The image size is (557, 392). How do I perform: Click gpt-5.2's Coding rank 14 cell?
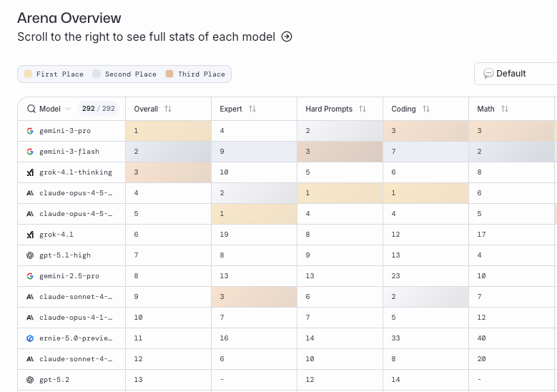click(426, 380)
